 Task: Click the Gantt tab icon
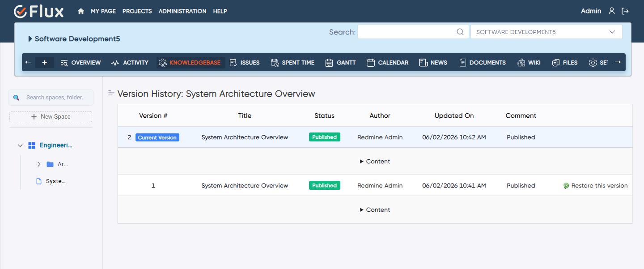[x=329, y=63]
